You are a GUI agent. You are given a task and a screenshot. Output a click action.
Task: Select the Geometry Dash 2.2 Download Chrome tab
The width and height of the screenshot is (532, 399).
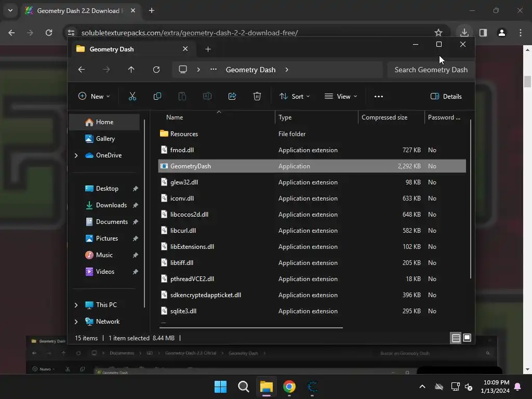click(x=82, y=10)
